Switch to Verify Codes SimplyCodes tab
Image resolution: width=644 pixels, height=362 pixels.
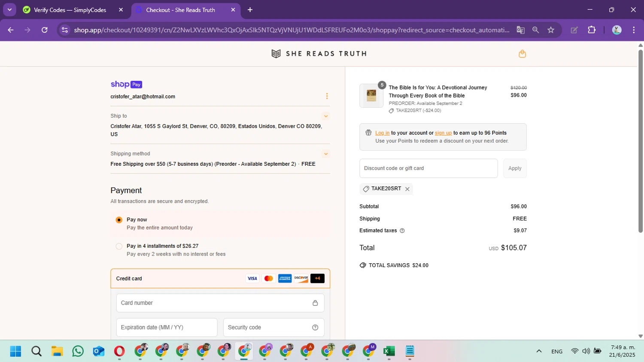[70, 10]
